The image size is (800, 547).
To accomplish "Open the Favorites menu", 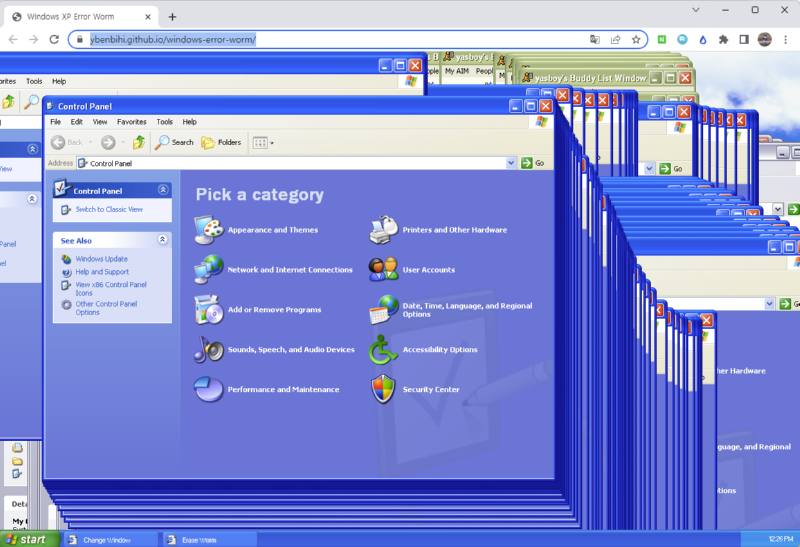I will coord(131,122).
